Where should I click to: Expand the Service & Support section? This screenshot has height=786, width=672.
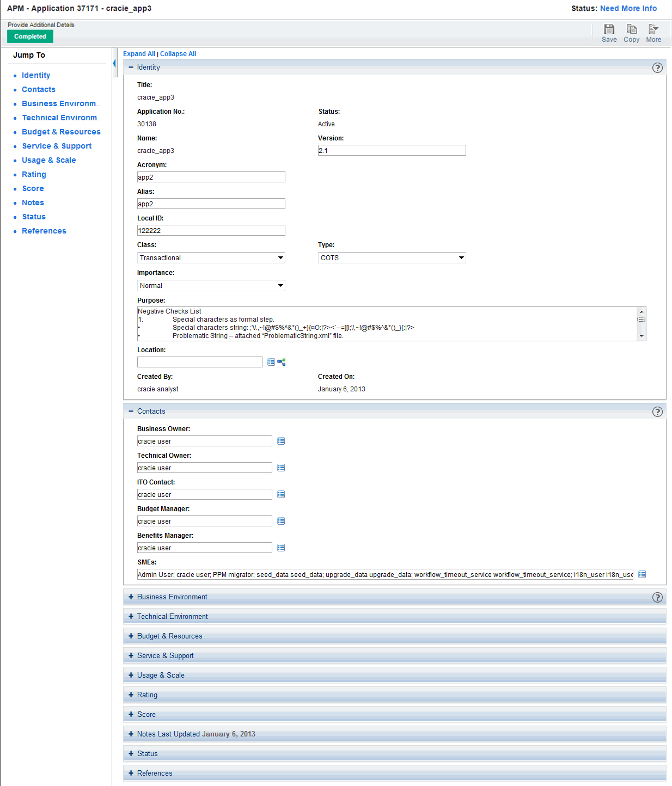point(131,656)
